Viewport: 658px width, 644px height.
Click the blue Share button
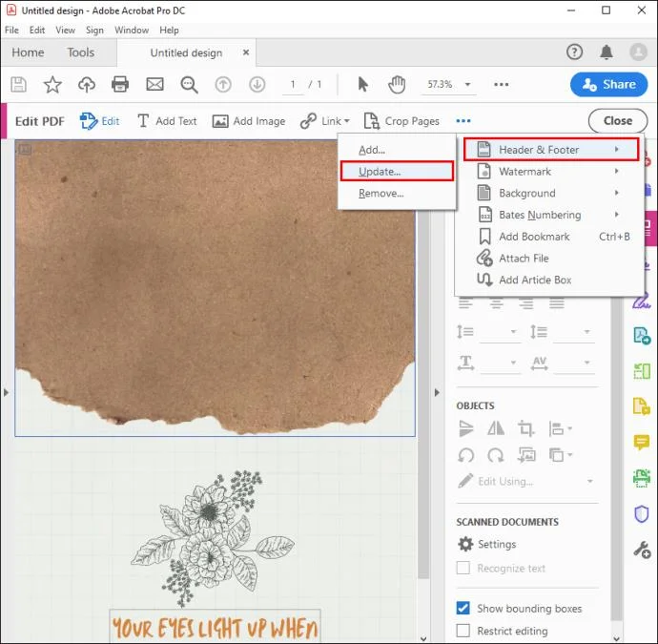[x=609, y=84]
